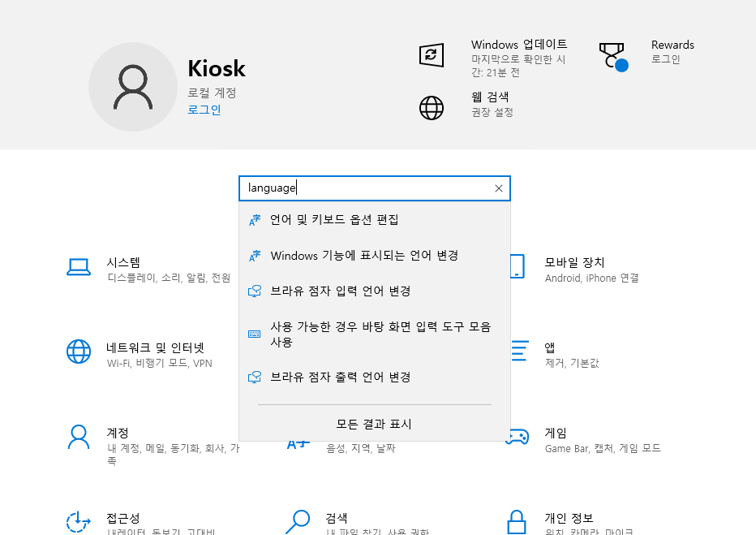Click the 검색 magnifier icon
This screenshot has width=756, height=535.
(x=299, y=522)
